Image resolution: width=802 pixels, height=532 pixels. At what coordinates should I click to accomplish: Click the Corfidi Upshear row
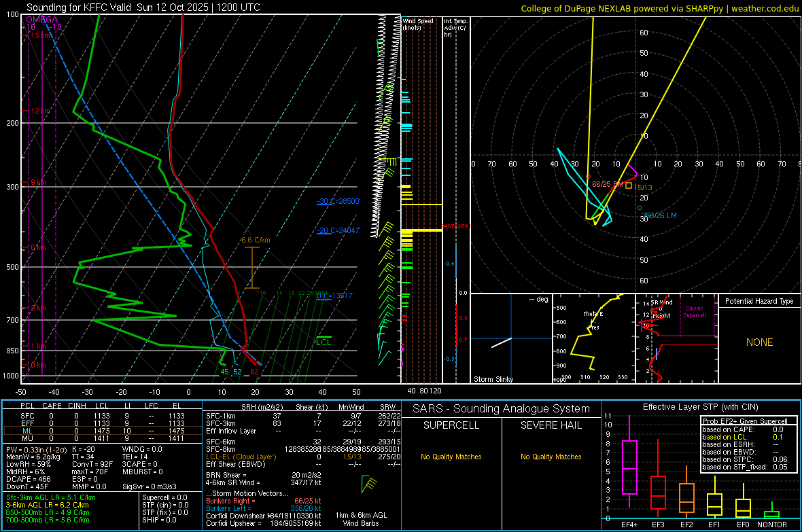click(264, 522)
